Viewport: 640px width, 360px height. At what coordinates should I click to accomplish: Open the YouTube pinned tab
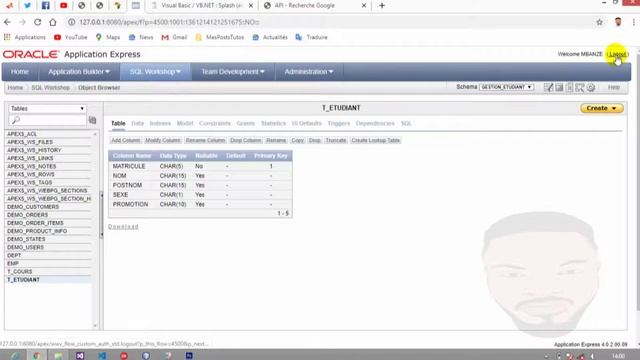click(x=63, y=5)
